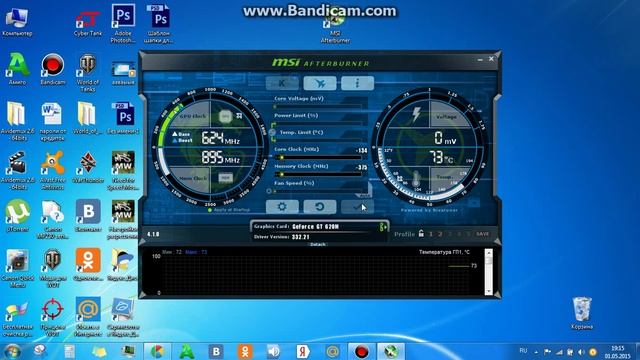
Task: Click the airplane icon button in Afterburner
Action: [x=320, y=83]
